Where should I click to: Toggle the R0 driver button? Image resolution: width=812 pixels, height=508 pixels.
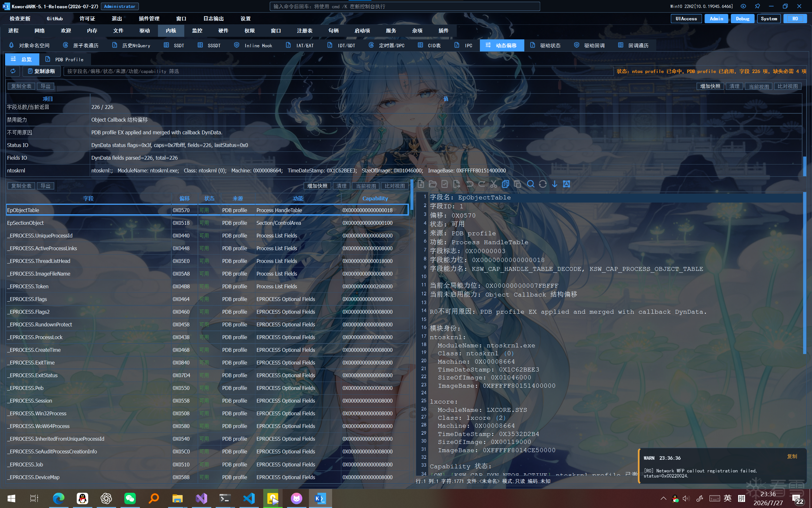(795, 19)
